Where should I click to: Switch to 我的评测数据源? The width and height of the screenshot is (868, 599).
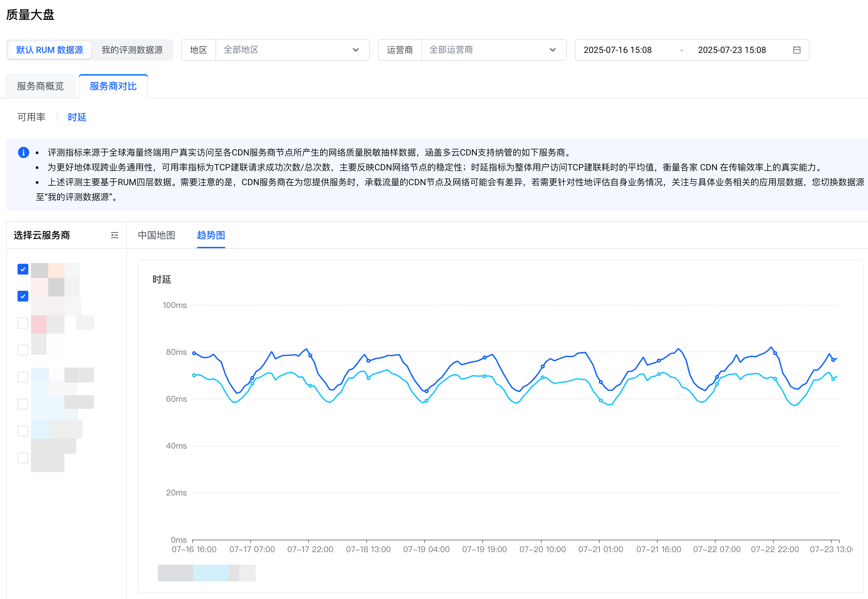[x=132, y=50]
